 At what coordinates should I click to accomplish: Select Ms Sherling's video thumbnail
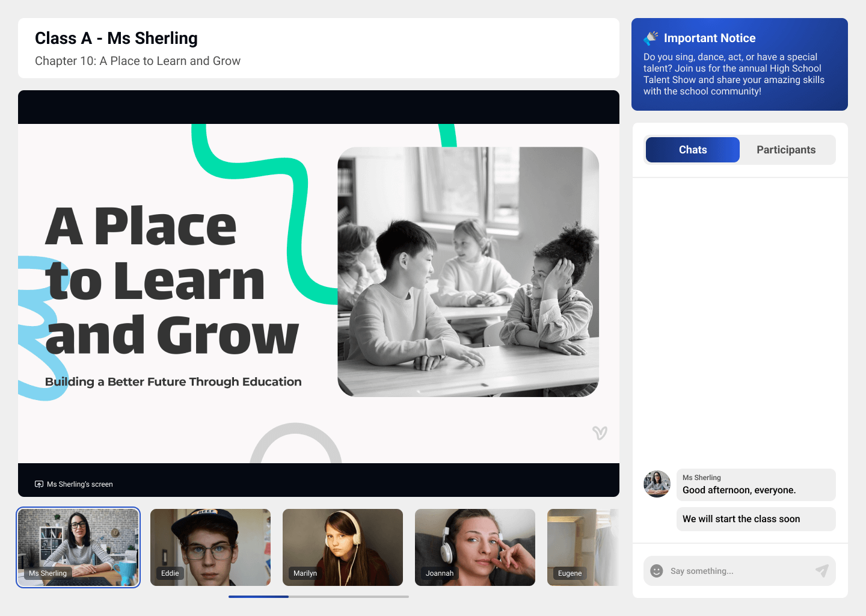click(x=78, y=547)
